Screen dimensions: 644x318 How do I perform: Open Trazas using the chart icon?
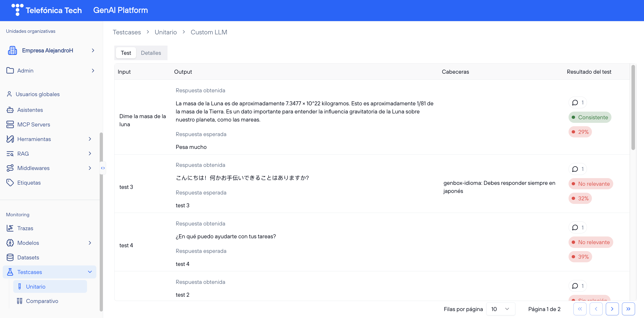click(x=10, y=228)
